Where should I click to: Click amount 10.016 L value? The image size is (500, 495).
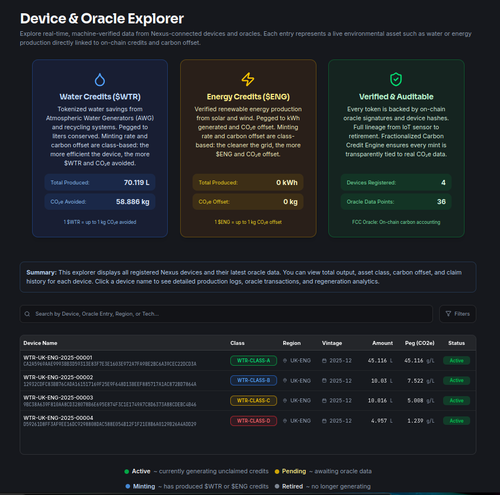pos(380,401)
